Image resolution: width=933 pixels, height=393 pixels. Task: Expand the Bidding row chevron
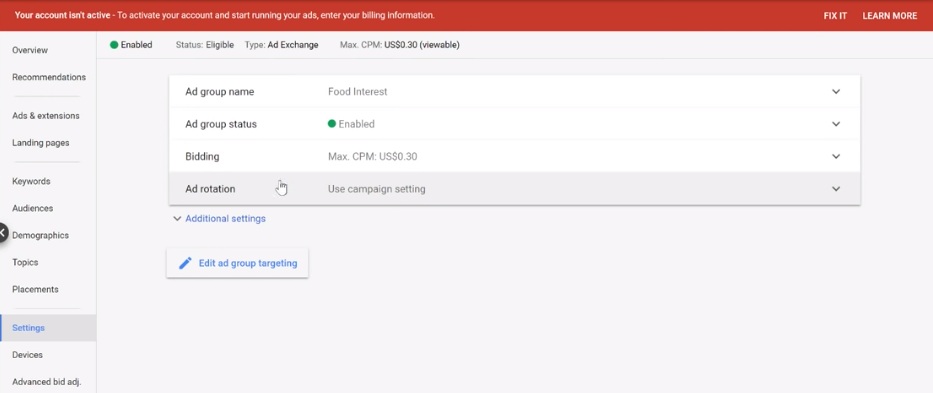click(x=836, y=157)
